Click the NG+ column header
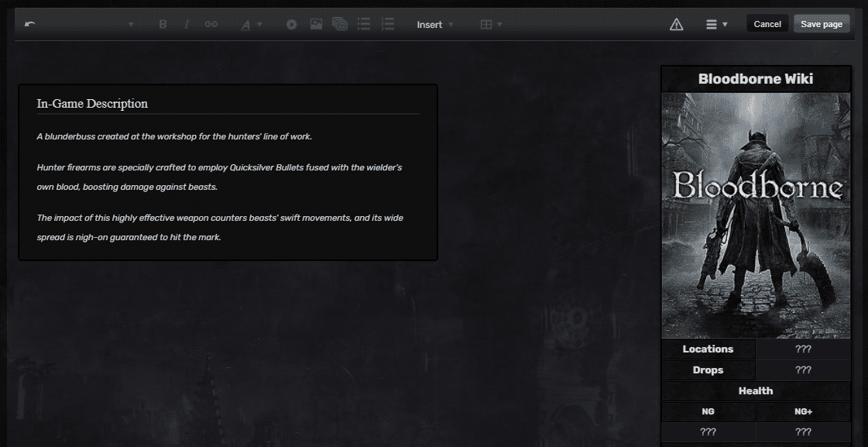The image size is (868, 447). [803, 411]
